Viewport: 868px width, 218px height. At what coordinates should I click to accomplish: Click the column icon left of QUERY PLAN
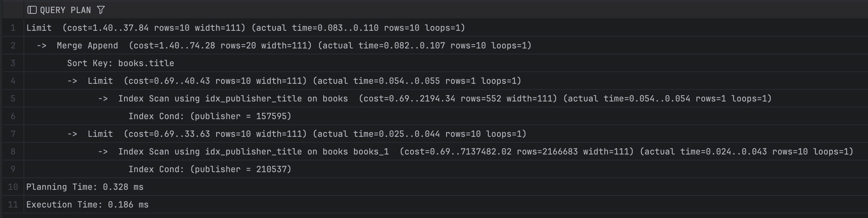click(32, 10)
